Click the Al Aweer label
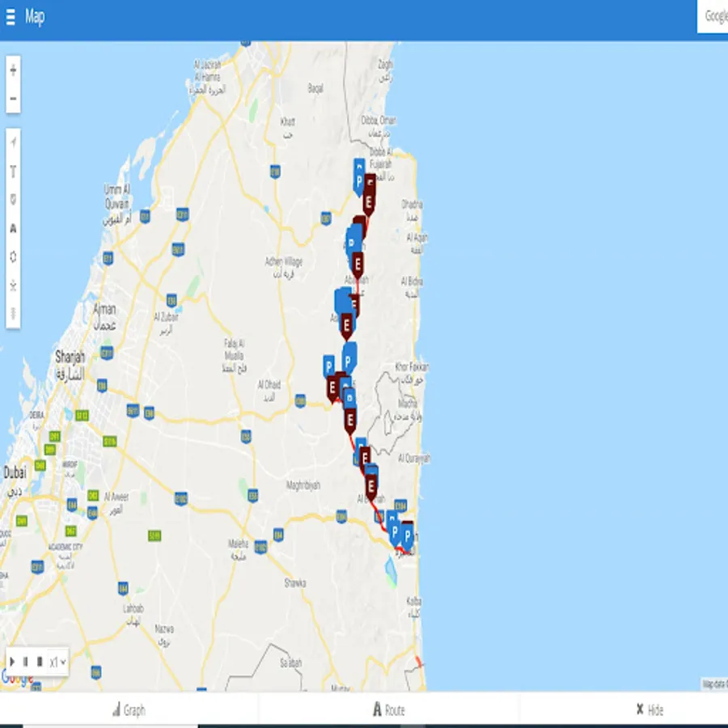The image size is (728, 728). coord(116,503)
